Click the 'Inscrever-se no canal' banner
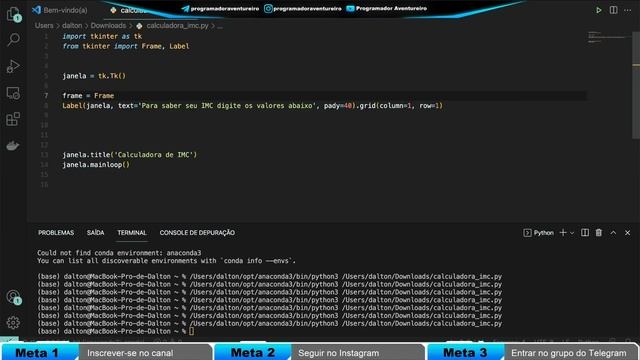This screenshot has width=640, height=360. coord(145,353)
